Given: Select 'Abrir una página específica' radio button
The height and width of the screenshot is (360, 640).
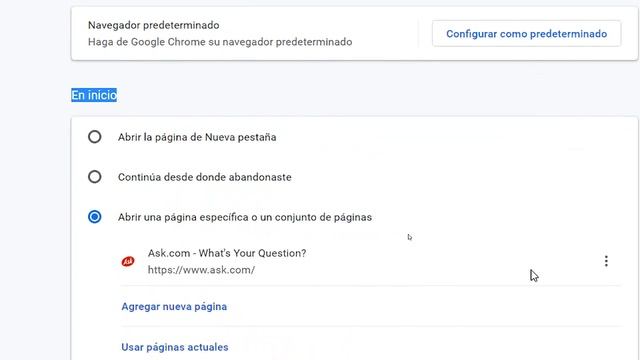Looking at the screenshot, I should 95,217.
